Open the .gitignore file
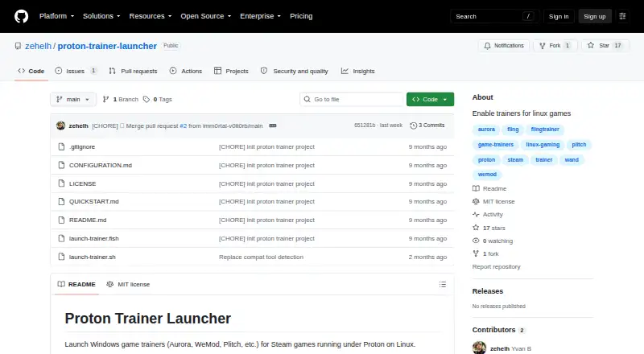Screen dimensions: 644x354 82,146
